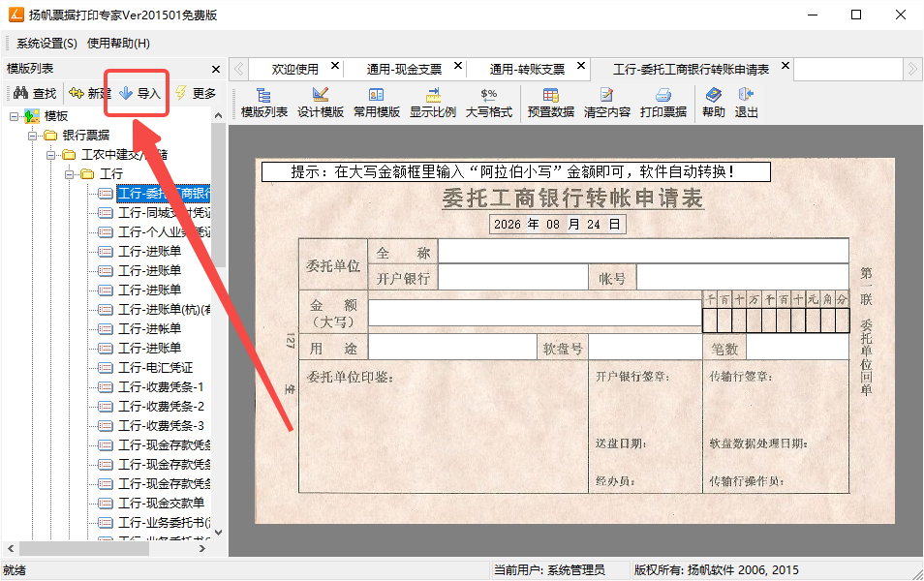Click 显示比例 zoom scale icon
The width and height of the screenshot is (924, 581).
click(433, 103)
